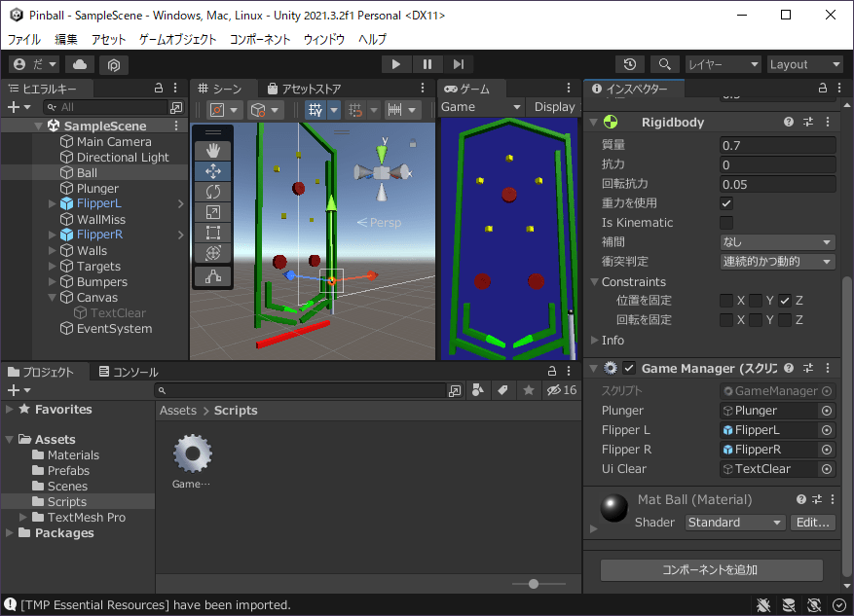Select the Rotate tool
This screenshot has height=616, width=854.
click(213, 192)
